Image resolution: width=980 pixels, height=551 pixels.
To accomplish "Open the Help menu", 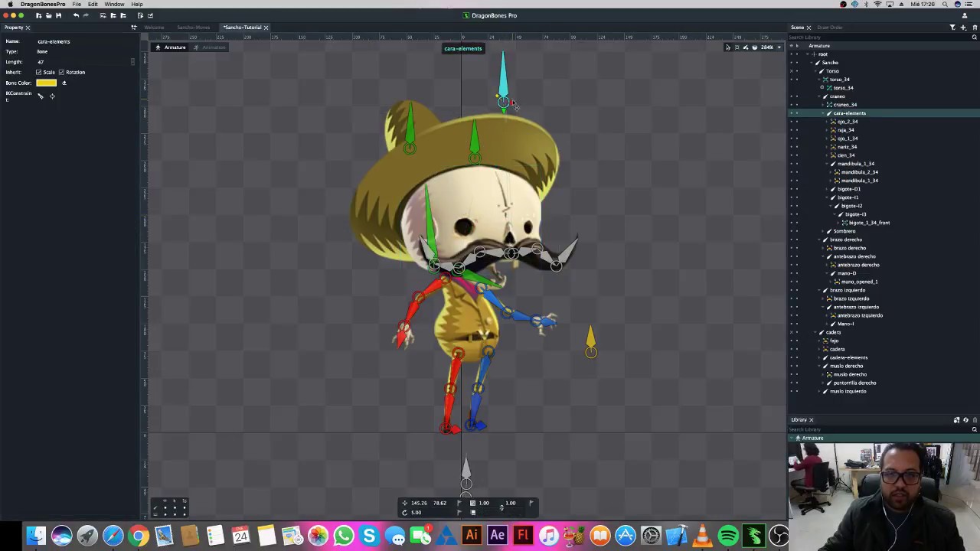I will [137, 5].
